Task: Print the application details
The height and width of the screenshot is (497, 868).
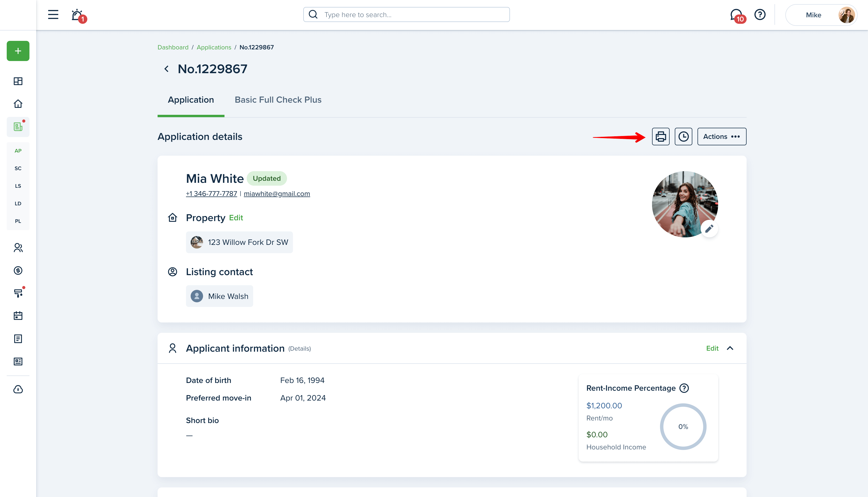Action: tap(661, 137)
